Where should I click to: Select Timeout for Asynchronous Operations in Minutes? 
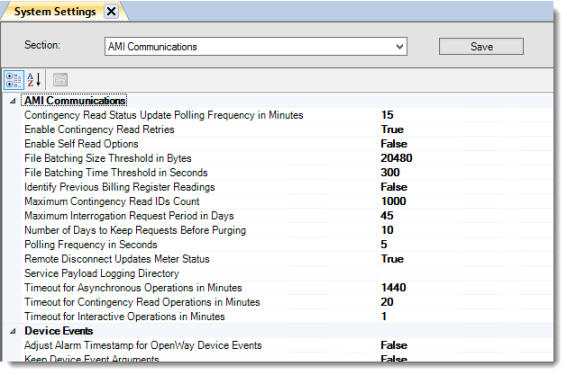point(133,288)
